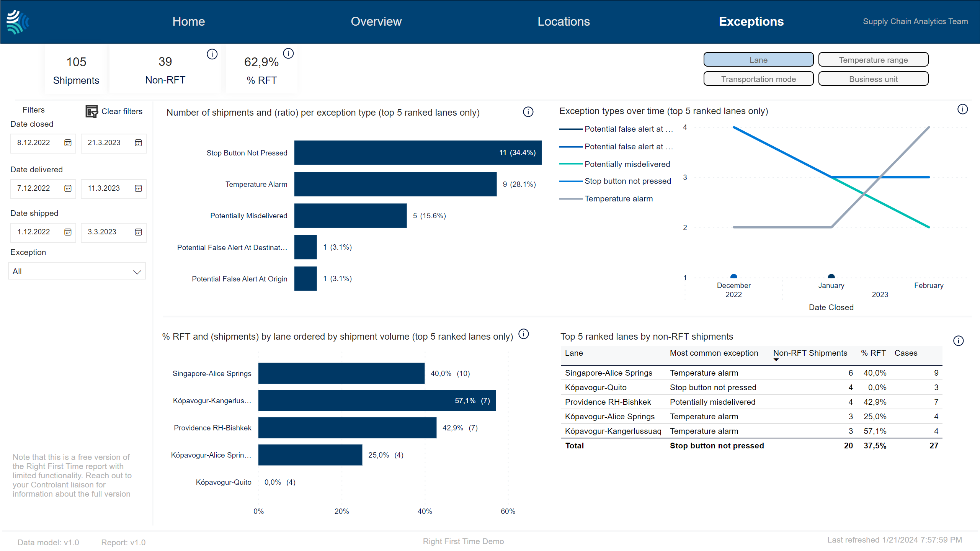The width and height of the screenshot is (980, 551).
Task: Select Kópavogur-Kangerlussuaq row in table
Action: click(x=751, y=431)
